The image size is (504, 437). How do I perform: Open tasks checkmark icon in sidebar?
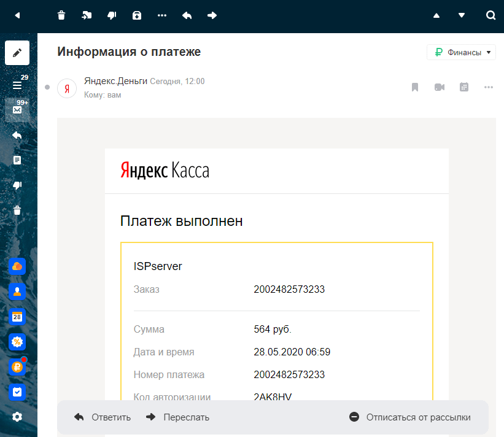pyautogui.click(x=17, y=392)
